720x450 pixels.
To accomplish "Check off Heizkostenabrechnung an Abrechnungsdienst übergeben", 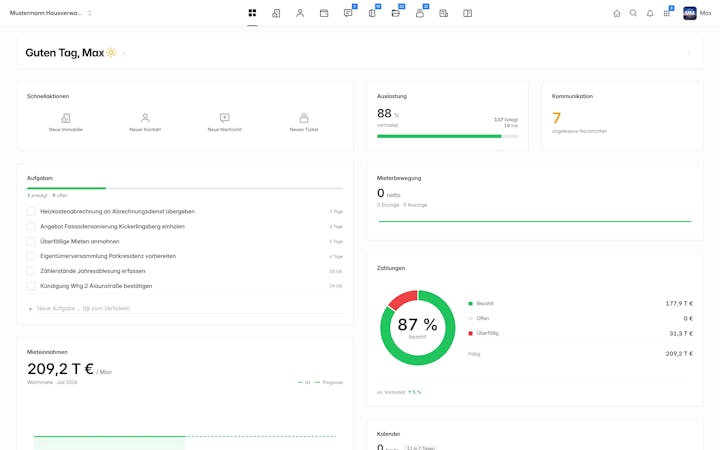I will click(31, 212).
